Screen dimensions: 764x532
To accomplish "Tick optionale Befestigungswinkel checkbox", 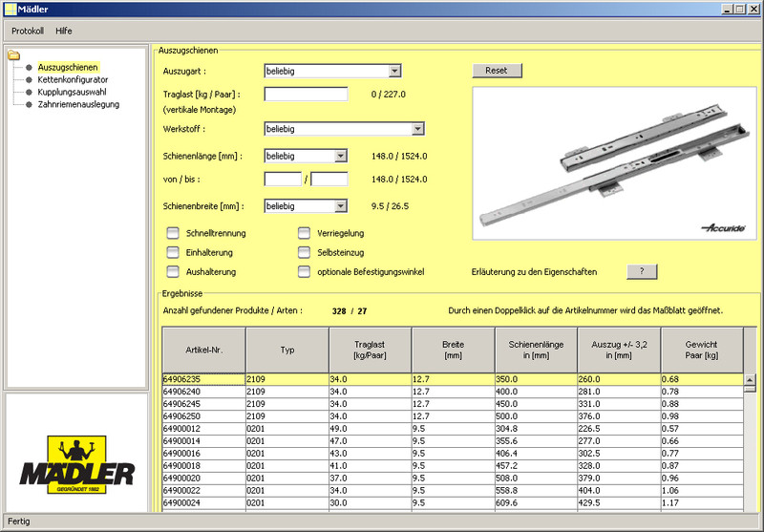I will (305, 271).
